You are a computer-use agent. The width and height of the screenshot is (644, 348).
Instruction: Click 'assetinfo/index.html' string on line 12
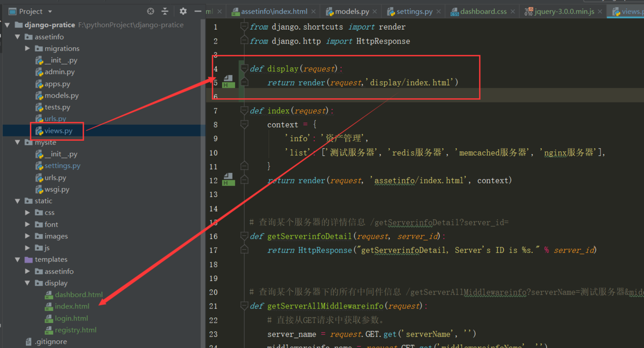point(419,181)
